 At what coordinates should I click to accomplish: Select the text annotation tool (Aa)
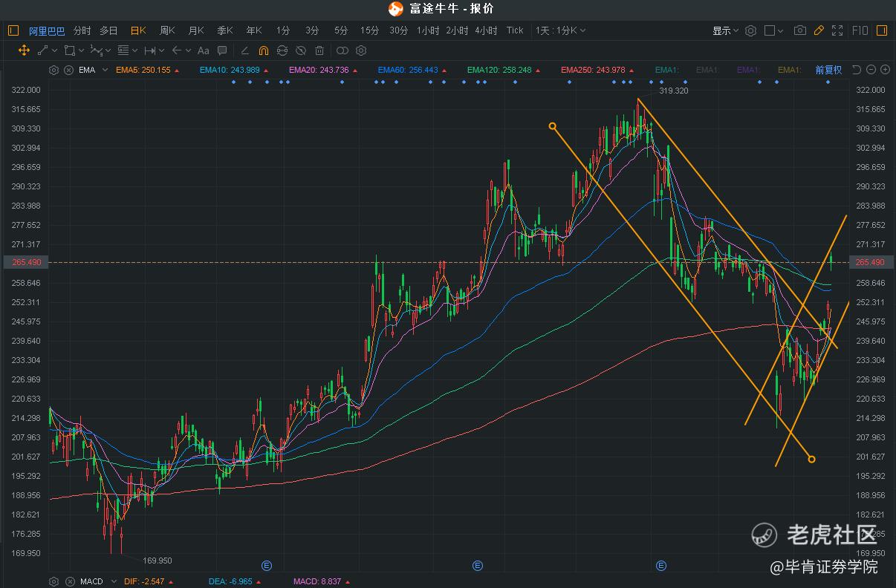click(203, 50)
